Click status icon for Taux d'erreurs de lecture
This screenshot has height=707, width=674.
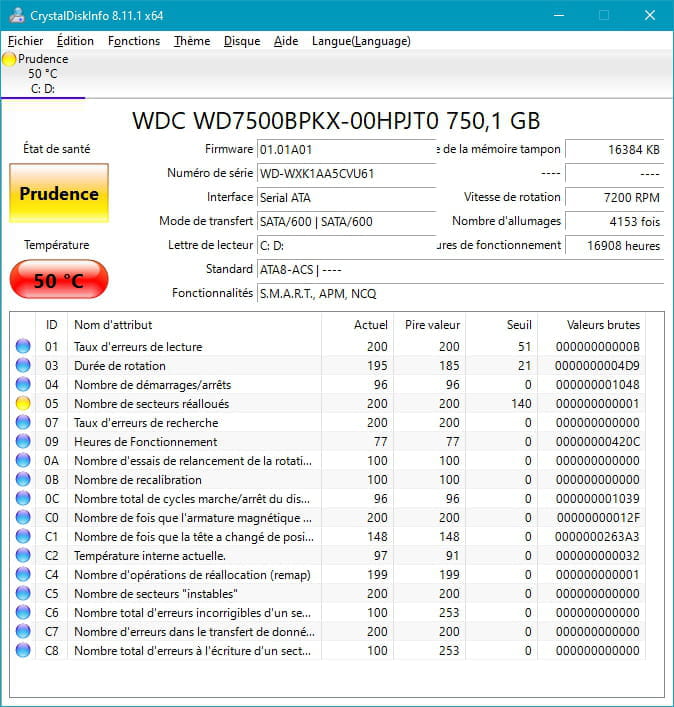[x=23, y=346]
